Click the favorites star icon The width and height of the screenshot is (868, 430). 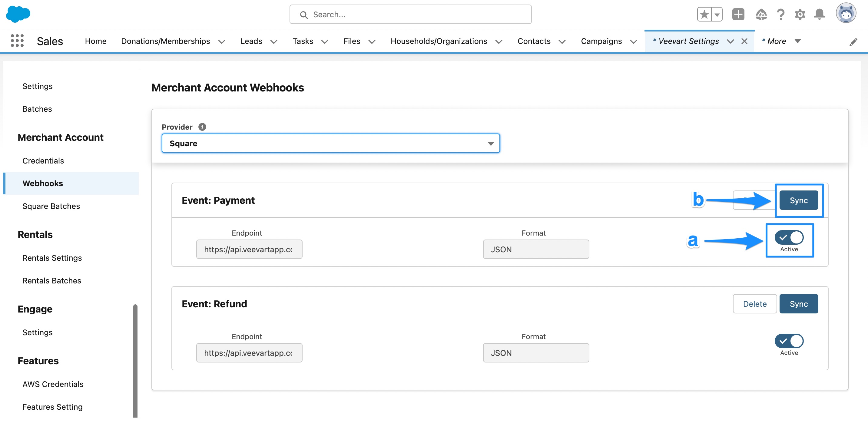coord(704,14)
